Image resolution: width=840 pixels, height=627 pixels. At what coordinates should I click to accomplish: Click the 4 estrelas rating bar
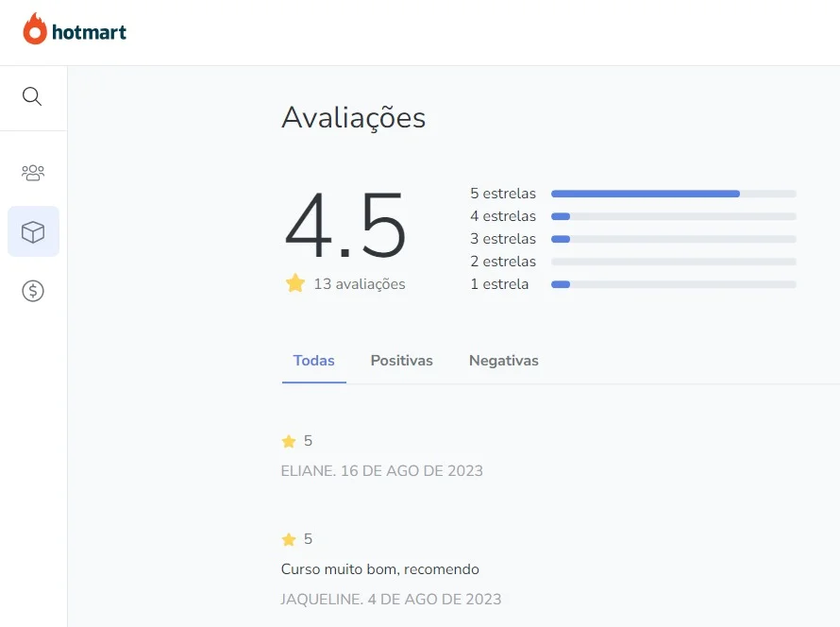(x=673, y=216)
